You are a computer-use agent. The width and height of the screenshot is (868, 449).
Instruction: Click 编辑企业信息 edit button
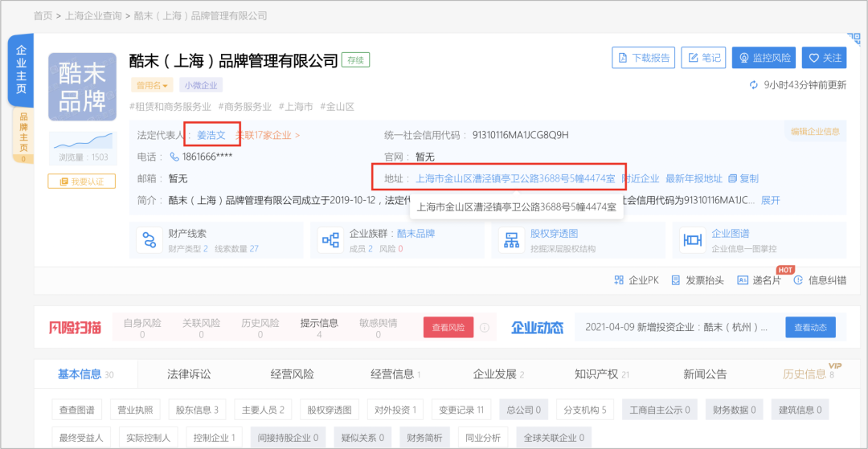coord(815,132)
